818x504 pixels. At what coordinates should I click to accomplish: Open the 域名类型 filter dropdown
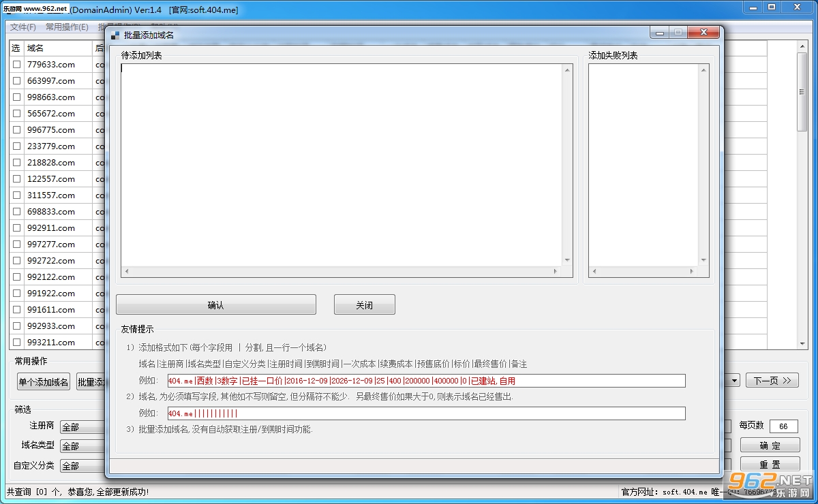[82, 446]
